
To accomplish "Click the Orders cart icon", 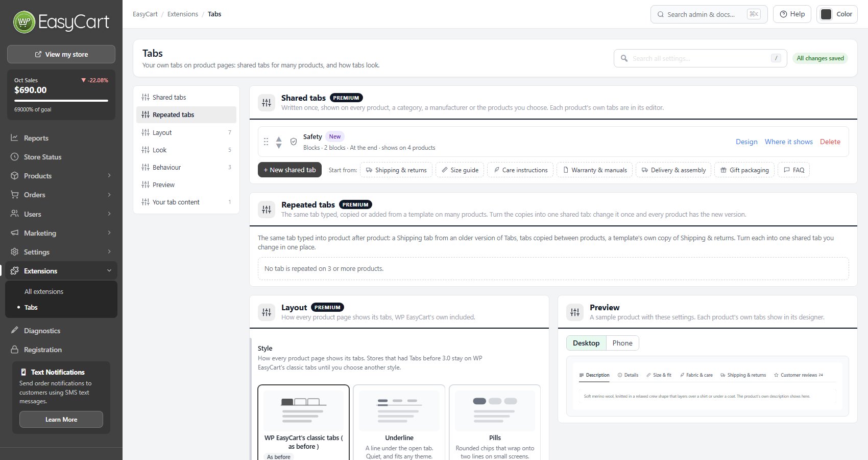I will click(14, 195).
